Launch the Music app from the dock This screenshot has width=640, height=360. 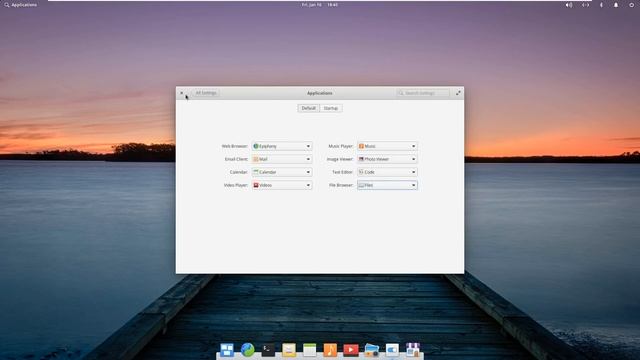tap(330, 350)
